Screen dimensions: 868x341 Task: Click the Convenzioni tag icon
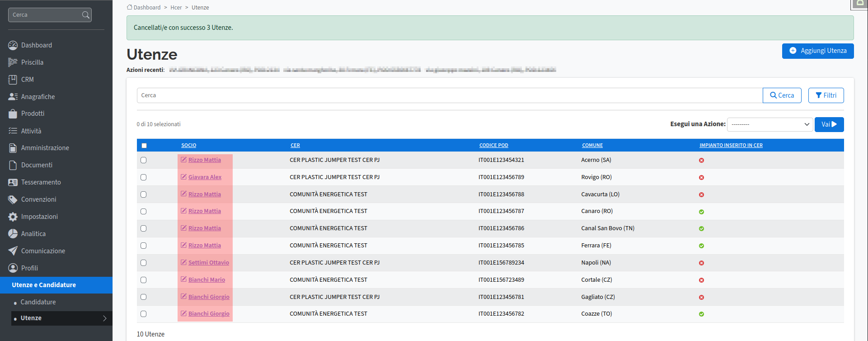13,199
